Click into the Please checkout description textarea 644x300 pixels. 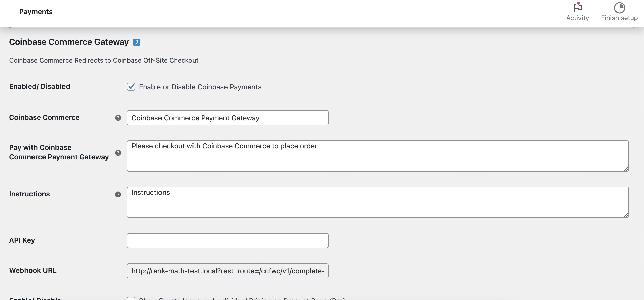pos(378,156)
